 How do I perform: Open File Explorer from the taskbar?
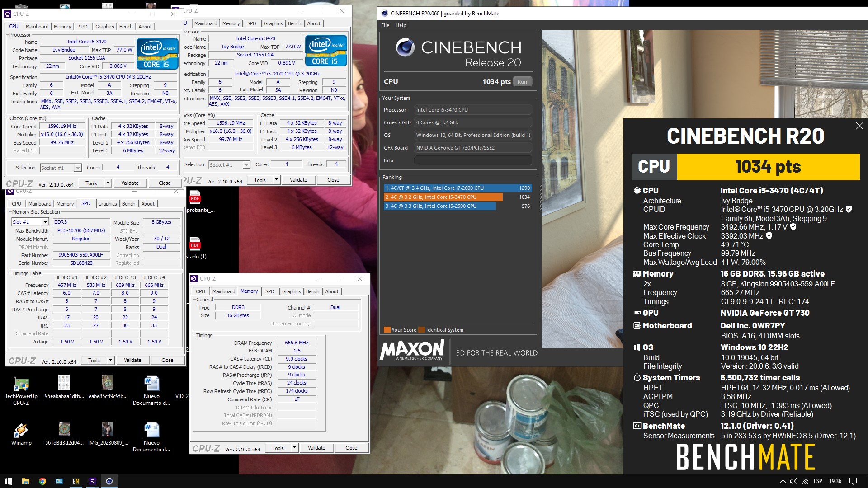(x=25, y=481)
